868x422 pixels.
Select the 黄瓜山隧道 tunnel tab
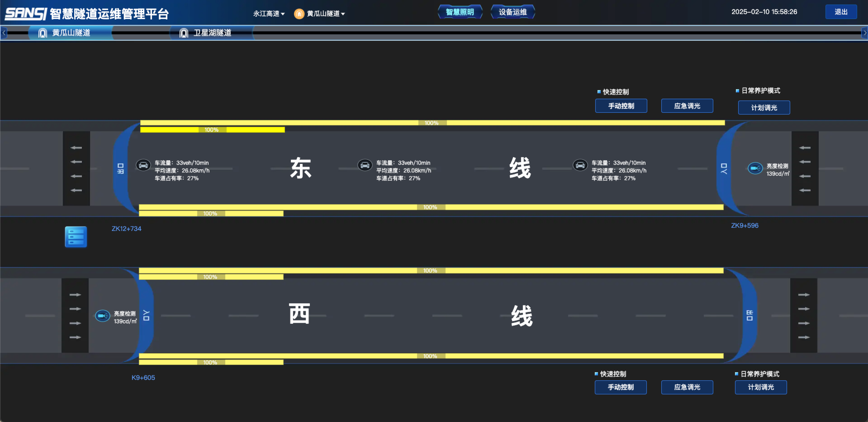(x=71, y=33)
